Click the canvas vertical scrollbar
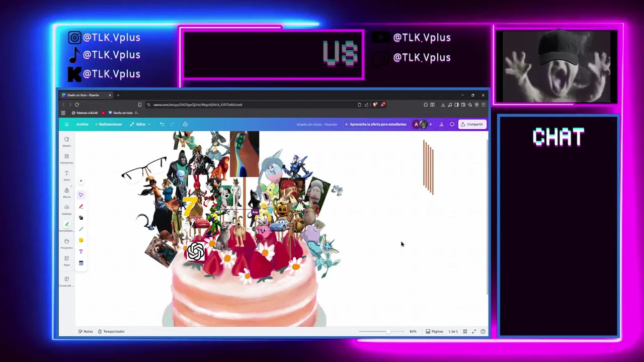 tap(487, 216)
